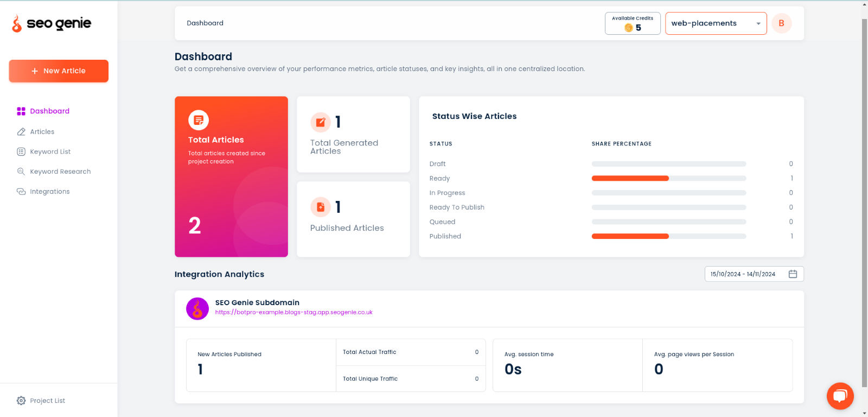868x417 pixels.
Task: Click the seo genie flame logo
Action: click(x=17, y=23)
